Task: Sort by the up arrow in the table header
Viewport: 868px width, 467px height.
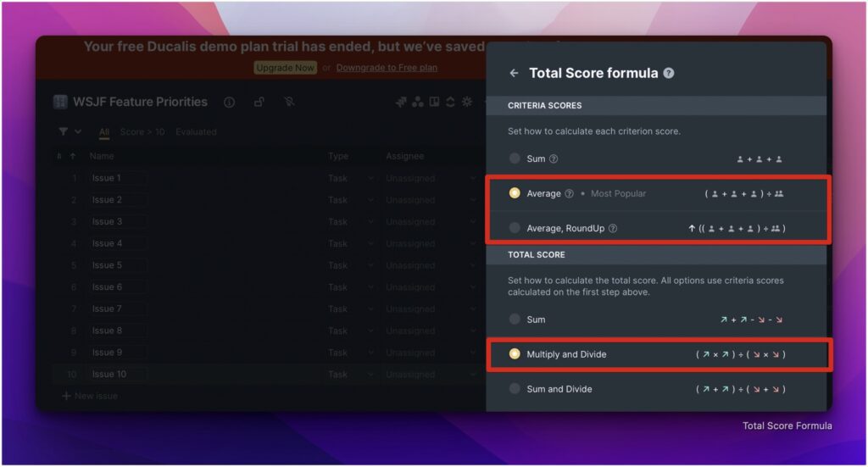Action: pos(73,157)
